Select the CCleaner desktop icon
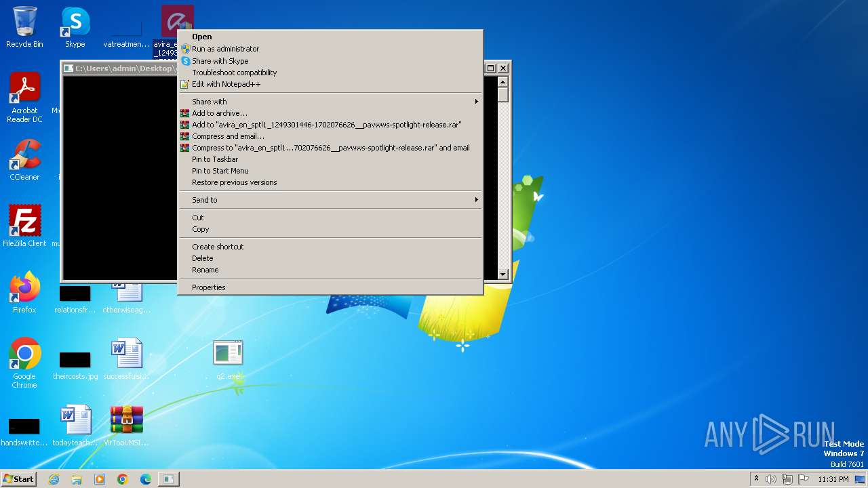Image resolution: width=868 pixels, height=488 pixels. tap(24, 160)
